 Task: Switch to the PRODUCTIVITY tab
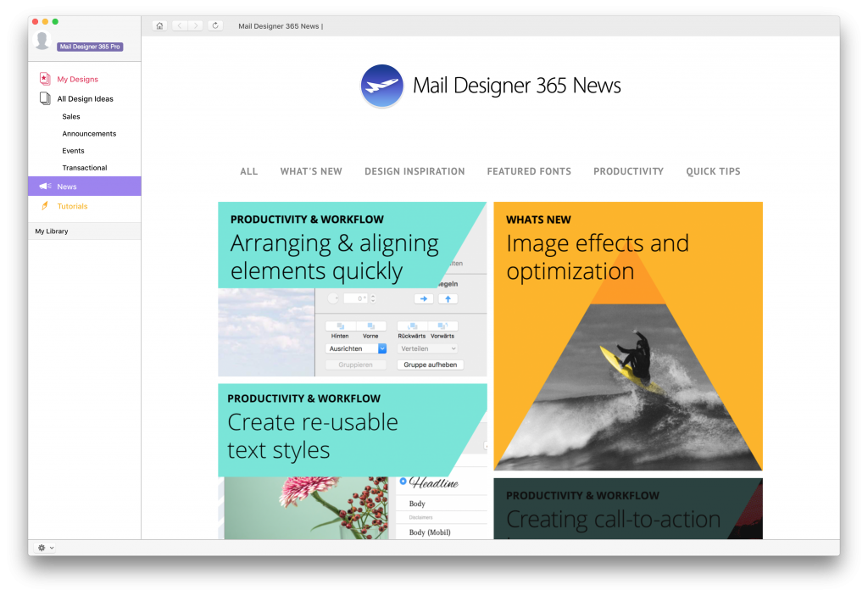click(628, 172)
